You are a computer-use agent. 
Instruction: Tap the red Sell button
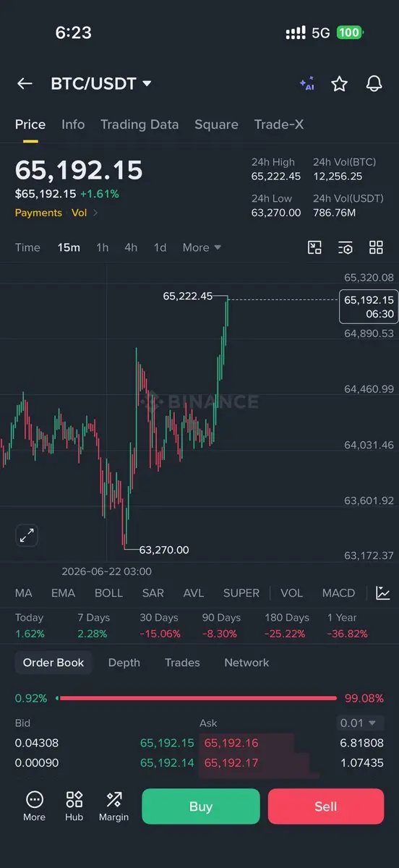coord(326,807)
